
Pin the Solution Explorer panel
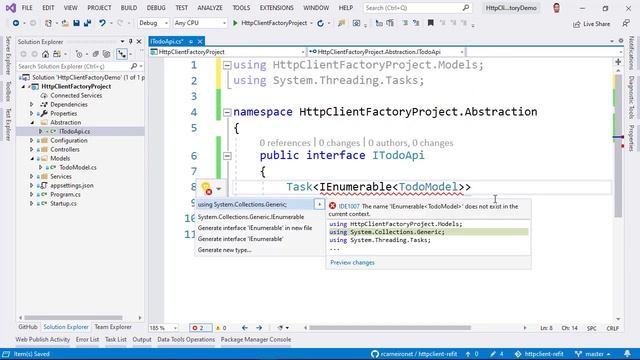click(x=131, y=42)
